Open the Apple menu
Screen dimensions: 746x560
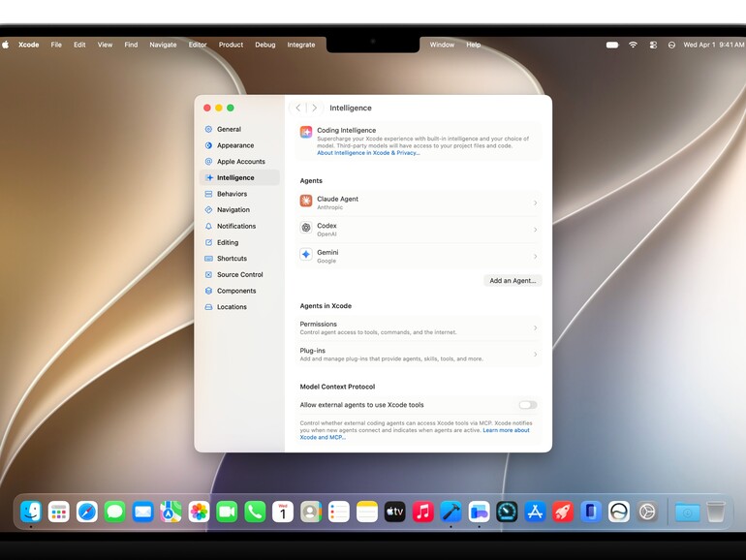[x=6, y=45]
